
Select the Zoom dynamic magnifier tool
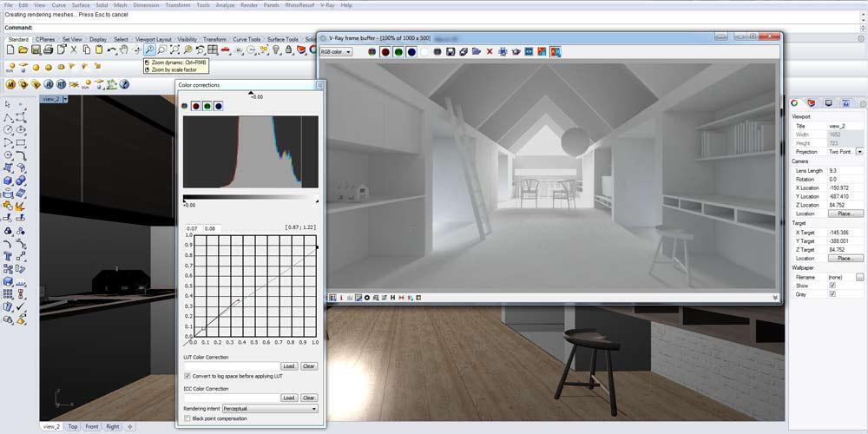pyautogui.click(x=149, y=49)
